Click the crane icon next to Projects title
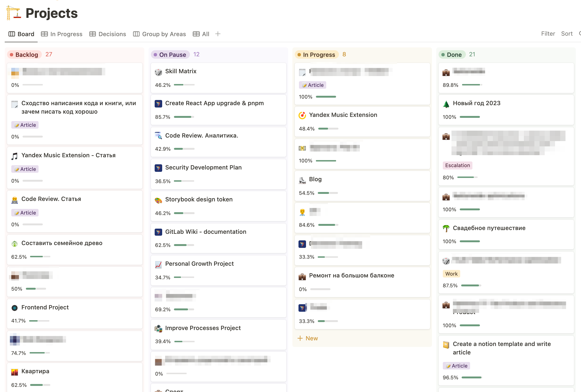581x392 pixels. click(13, 13)
